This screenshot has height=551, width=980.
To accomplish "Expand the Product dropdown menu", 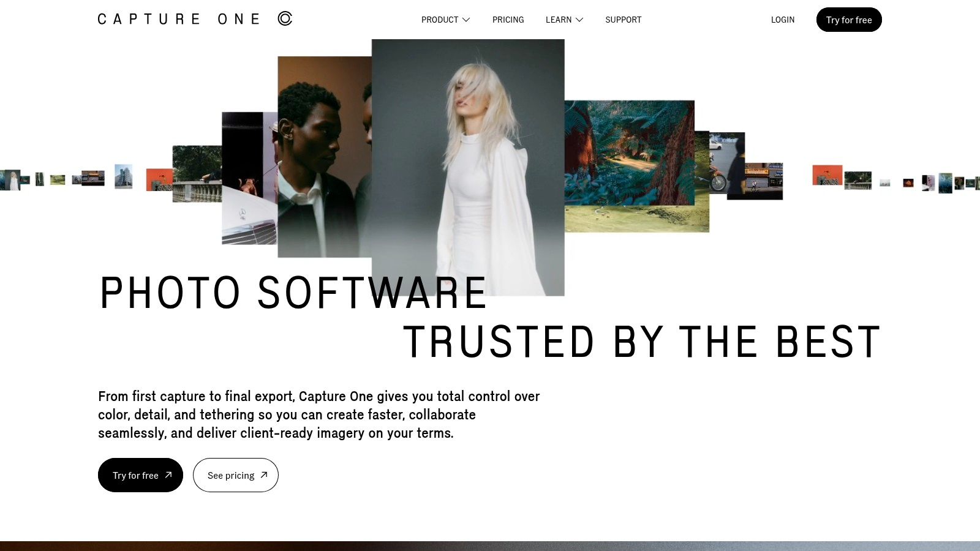I will pyautogui.click(x=445, y=20).
